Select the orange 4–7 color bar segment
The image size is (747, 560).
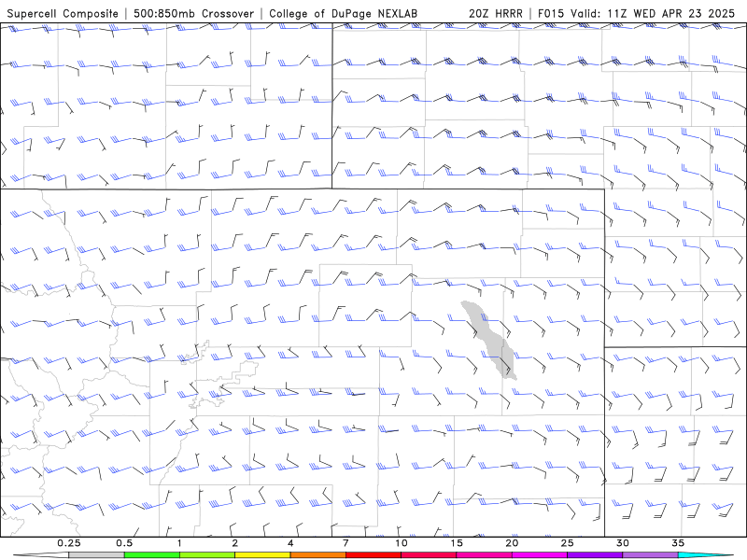(317, 555)
